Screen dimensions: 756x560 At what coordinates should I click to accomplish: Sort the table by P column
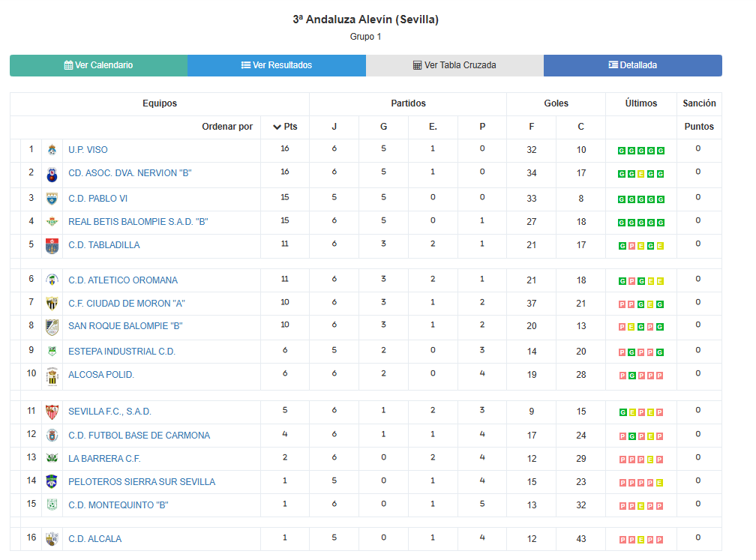pyautogui.click(x=482, y=127)
